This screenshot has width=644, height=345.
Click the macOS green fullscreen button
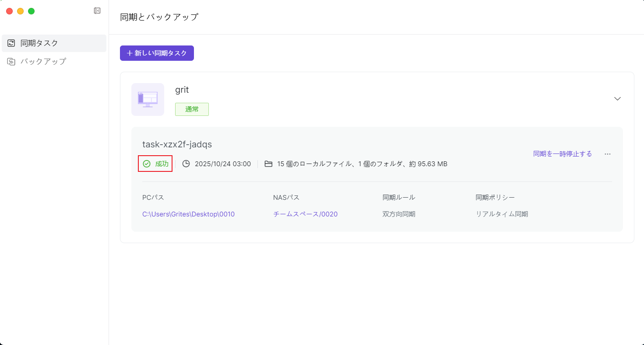(x=32, y=11)
